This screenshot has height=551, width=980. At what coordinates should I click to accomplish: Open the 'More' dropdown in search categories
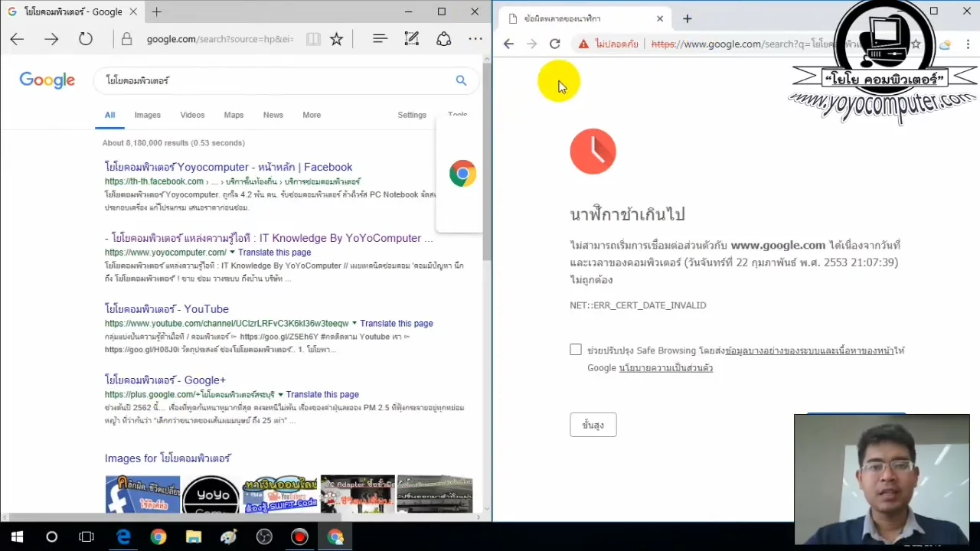click(x=311, y=115)
